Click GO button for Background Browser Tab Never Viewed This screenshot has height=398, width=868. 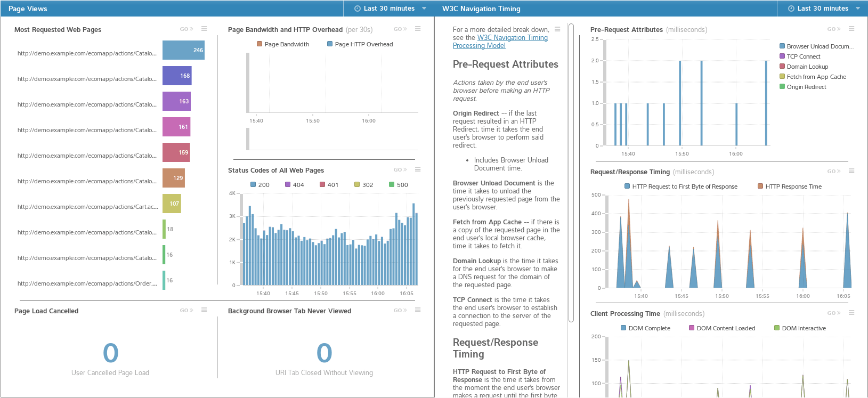coord(400,311)
